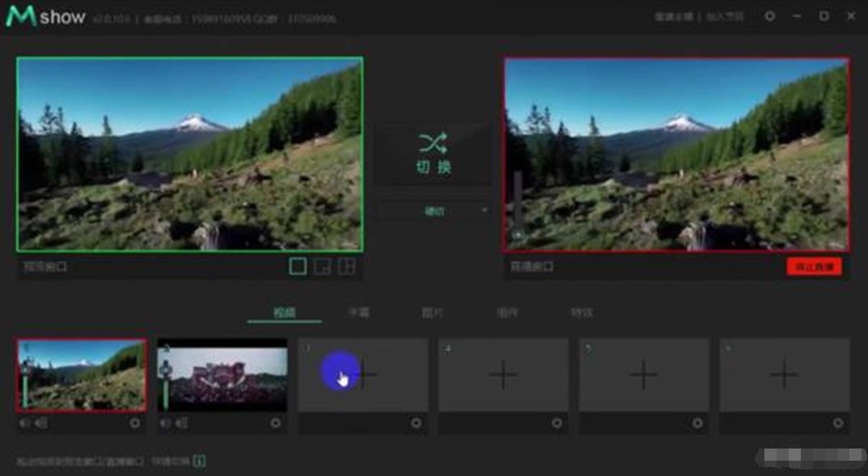Click the shuffle-arrows switch (切换) button
Image resolution: width=868 pixels, height=476 pixels.
pos(433,154)
